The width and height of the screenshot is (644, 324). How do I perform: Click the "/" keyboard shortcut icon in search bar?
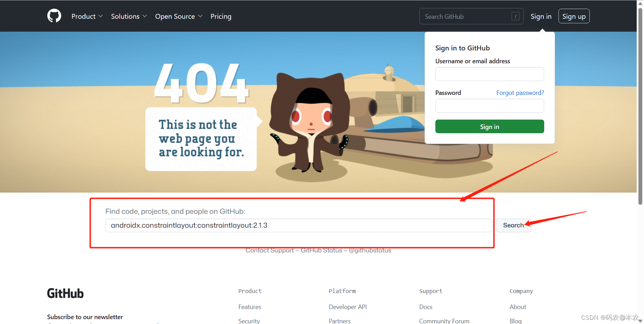tap(515, 16)
